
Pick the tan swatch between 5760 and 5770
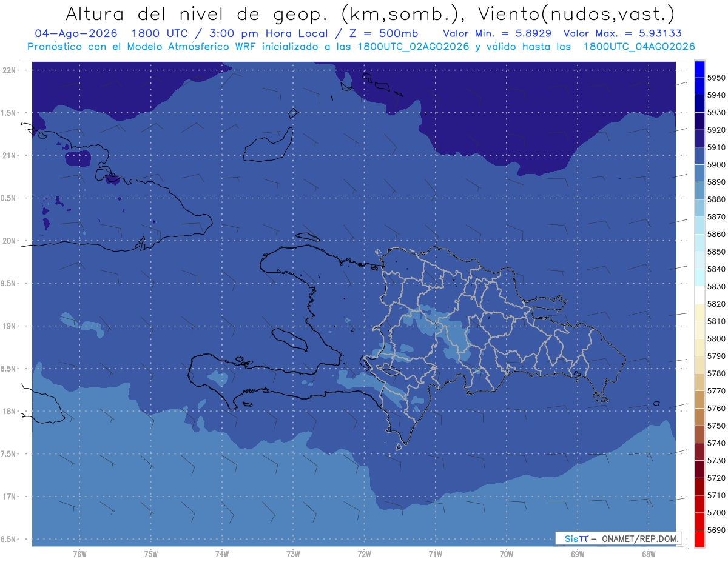(x=699, y=400)
